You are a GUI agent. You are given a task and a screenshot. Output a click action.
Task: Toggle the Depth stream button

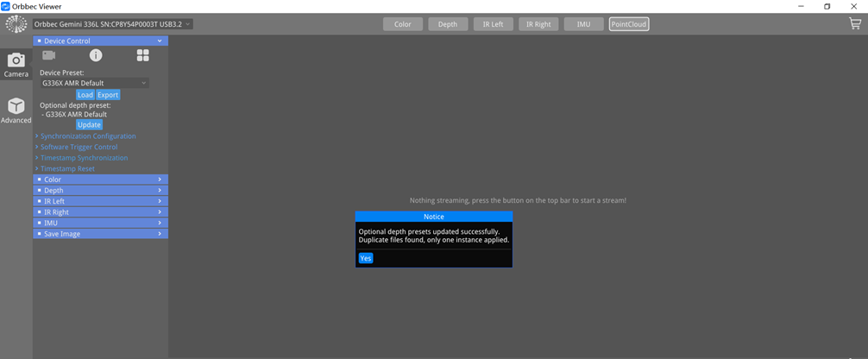coord(448,24)
